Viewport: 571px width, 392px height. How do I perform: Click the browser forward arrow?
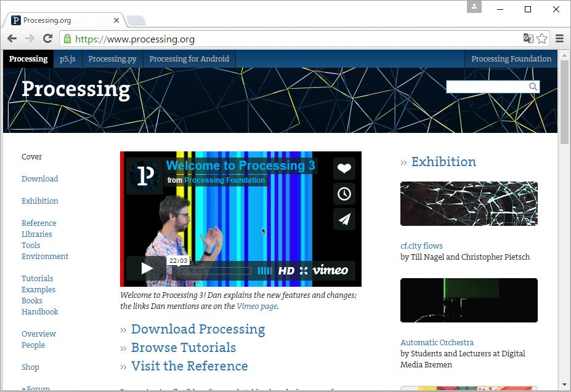[x=30, y=39]
